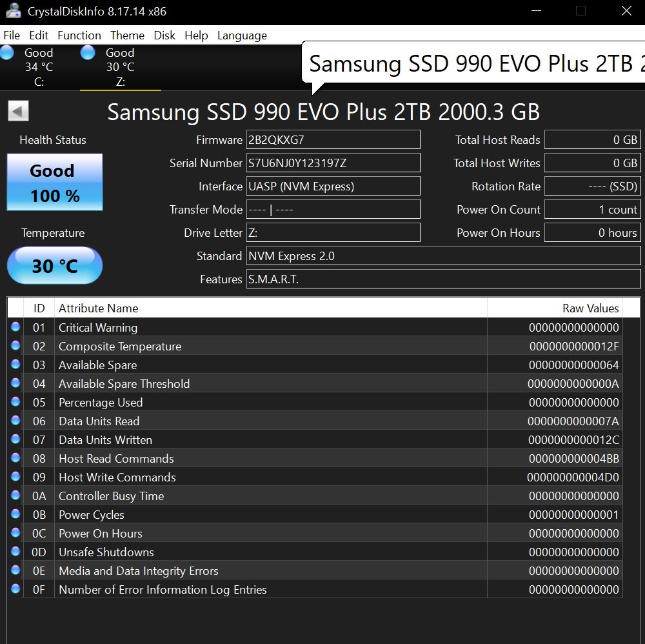The image size is (645, 644).
Task: Click raw value 000000000004D0
Action: pos(573,478)
